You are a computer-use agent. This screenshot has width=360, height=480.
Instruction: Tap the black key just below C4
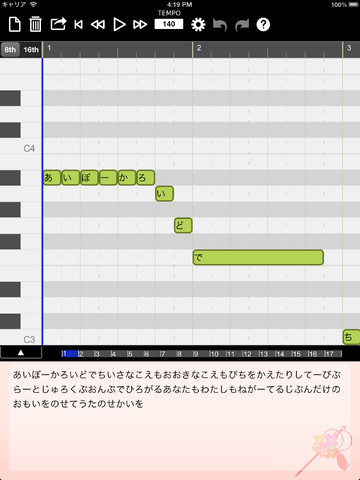click(x=10, y=178)
